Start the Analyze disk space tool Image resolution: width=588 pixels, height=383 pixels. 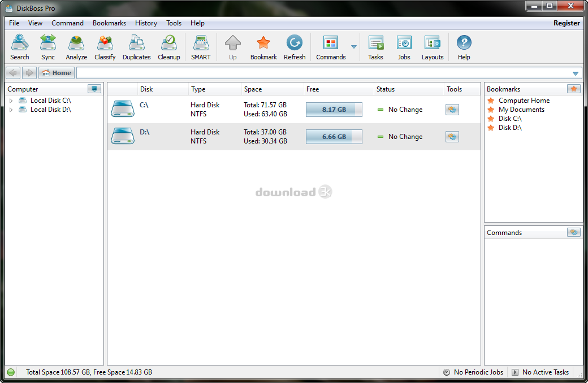click(76, 47)
